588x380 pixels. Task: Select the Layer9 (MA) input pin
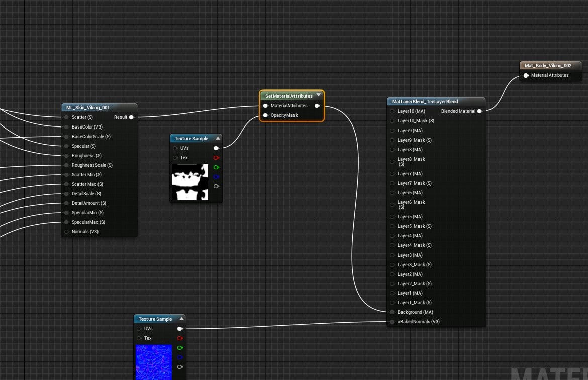click(392, 131)
